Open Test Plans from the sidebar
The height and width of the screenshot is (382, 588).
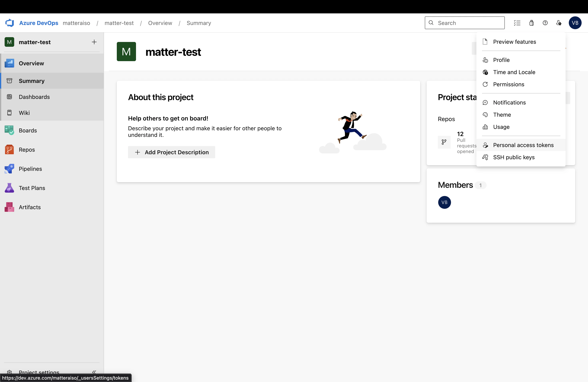coord(32,188)
